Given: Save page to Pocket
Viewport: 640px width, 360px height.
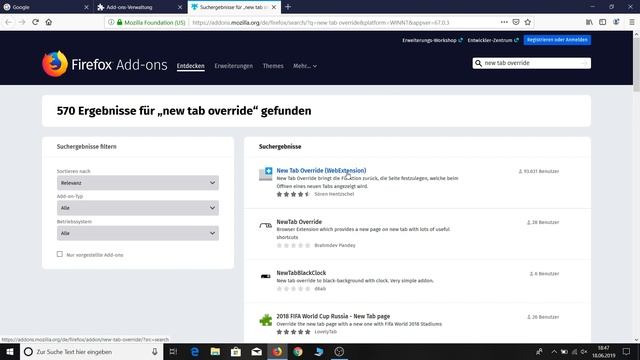Looking at the screenshot, I should click(x=516, y=22).
